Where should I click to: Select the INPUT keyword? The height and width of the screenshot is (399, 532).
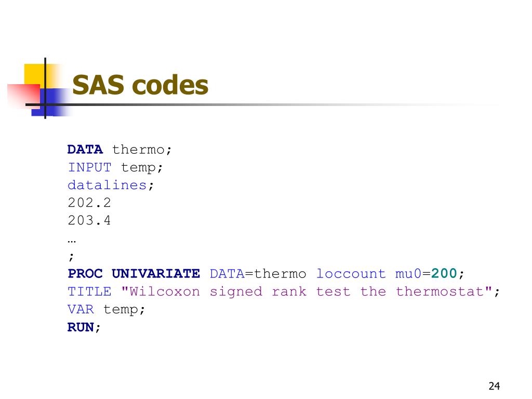pyautogui.click(x=89, y=167)
